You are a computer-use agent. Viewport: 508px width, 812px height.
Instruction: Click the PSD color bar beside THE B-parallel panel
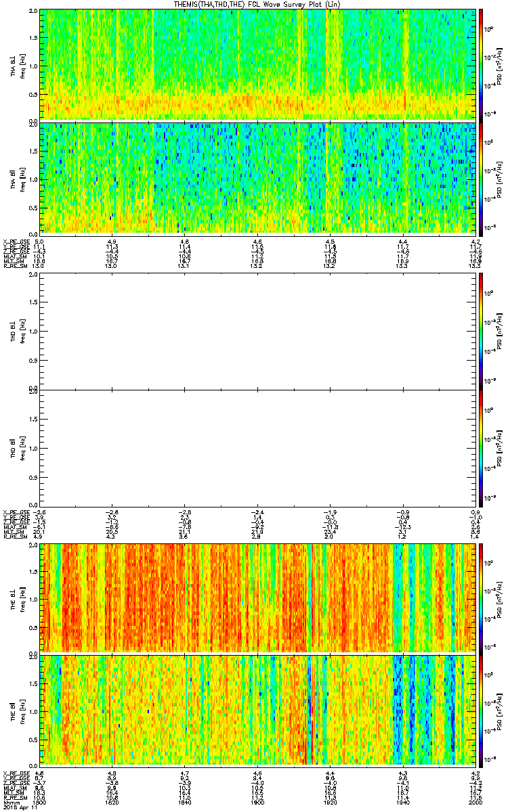click(482, 710)
